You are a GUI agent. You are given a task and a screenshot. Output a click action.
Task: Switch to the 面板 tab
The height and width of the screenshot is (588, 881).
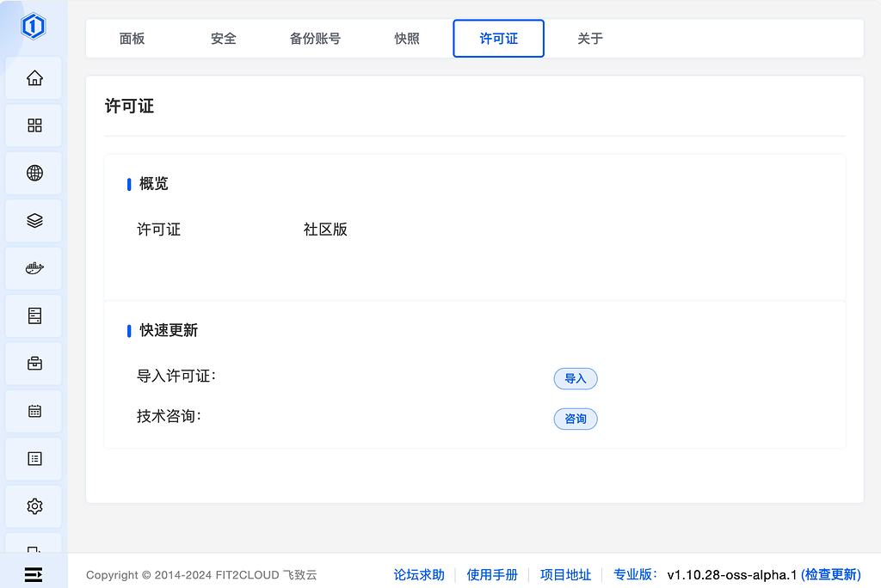pos(132,38)
